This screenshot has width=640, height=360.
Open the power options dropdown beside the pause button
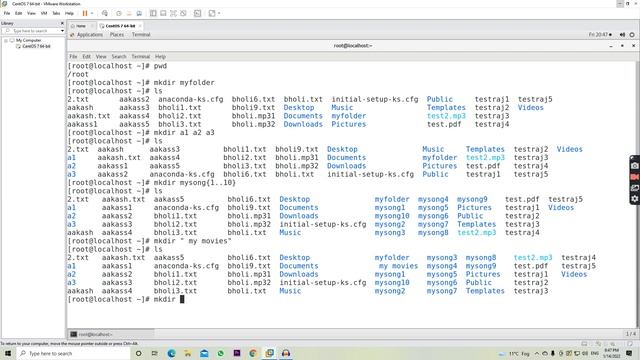click(x=92, y=13)
